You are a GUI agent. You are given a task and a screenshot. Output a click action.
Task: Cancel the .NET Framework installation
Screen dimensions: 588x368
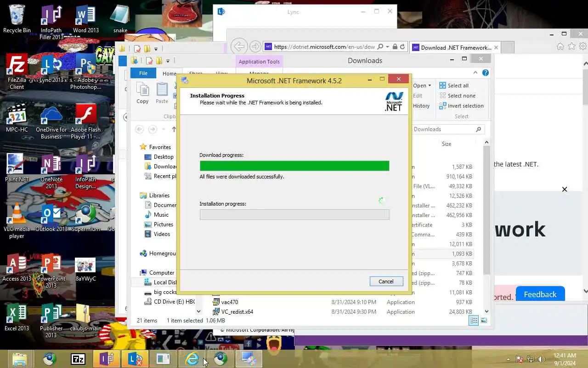click(386, 282)
